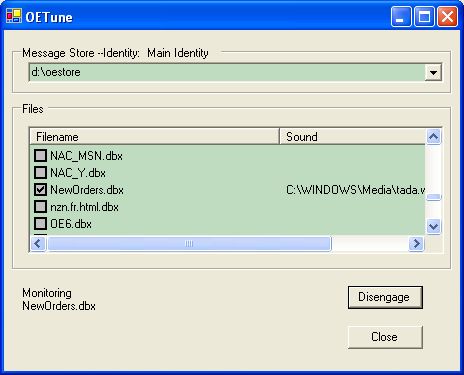Check the OE6.dbx checkbox
464x375 pixels.
(40, 223)
